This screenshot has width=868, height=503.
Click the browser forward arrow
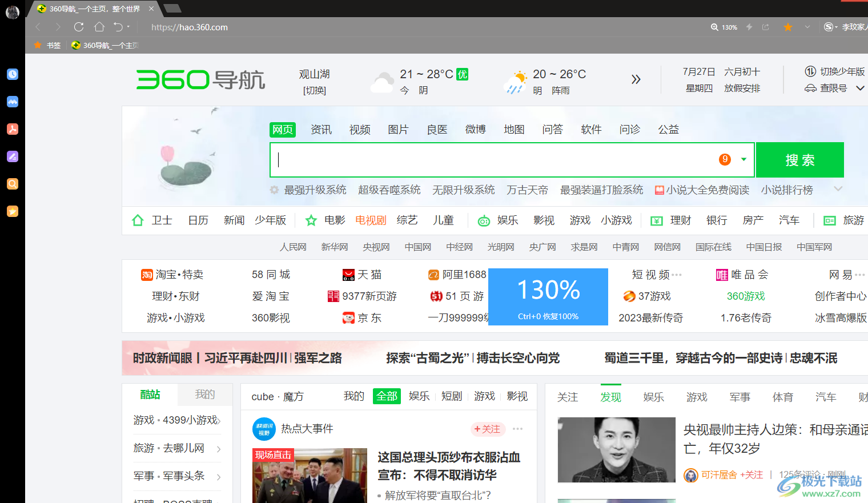tap(58, 27)
